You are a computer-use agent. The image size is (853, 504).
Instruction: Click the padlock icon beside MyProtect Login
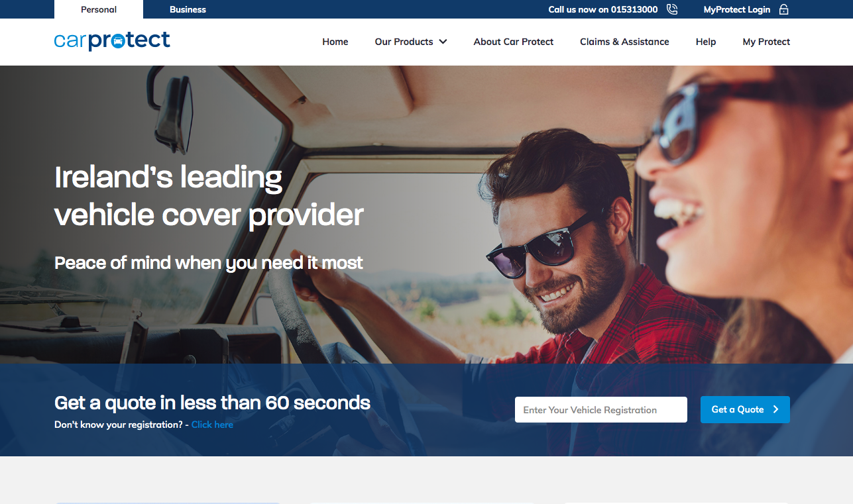pos(783,9)
